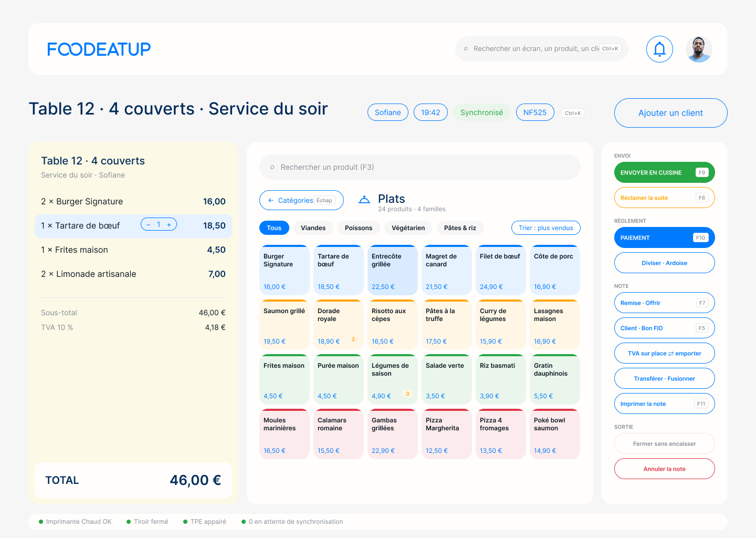756x538 pixels.
Task: Filter products by Viandes
Action: (313, 227)
